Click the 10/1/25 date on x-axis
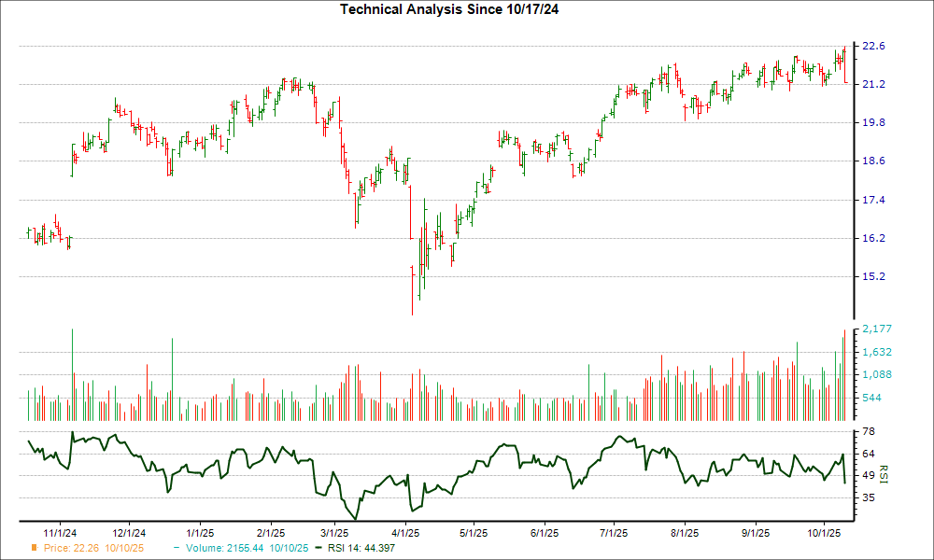Image resolution: width=934 pixels, height=560 pixels. point(824,533)
